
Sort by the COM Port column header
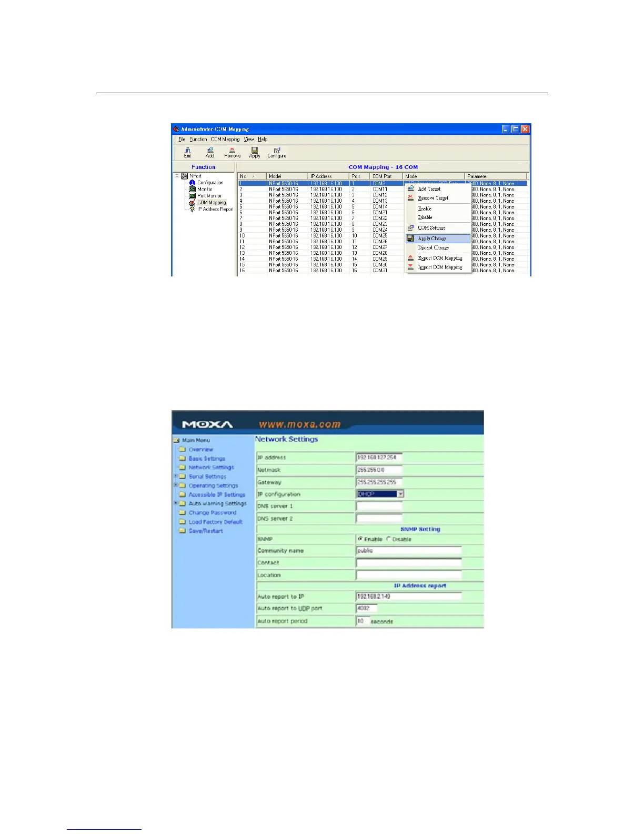click(386, 176)
